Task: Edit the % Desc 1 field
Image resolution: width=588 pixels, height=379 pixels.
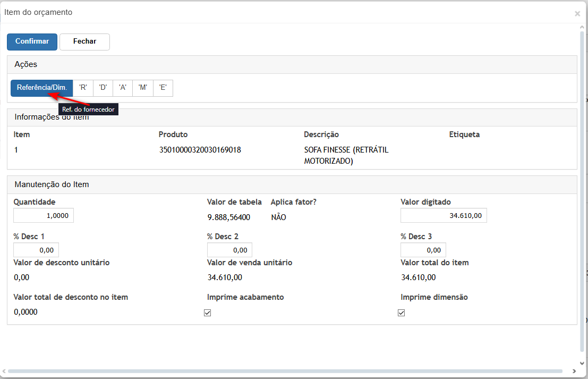Action: (36, 250)
